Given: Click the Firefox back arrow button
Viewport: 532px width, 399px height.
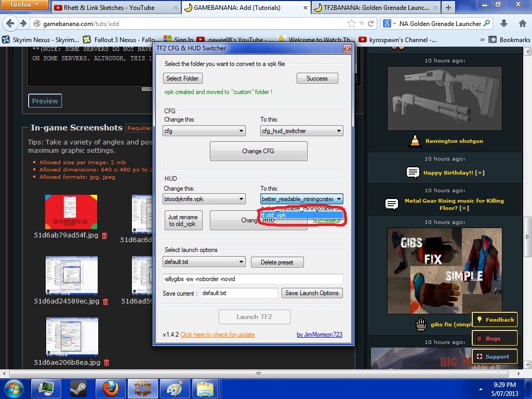Looking at the screenshot, I should click(10, 23).
